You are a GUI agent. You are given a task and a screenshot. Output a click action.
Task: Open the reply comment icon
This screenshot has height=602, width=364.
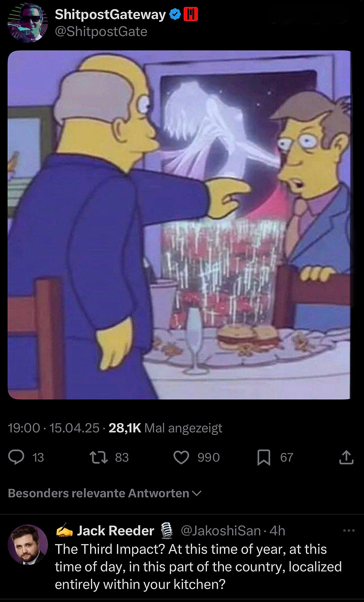tap(16, 457)
